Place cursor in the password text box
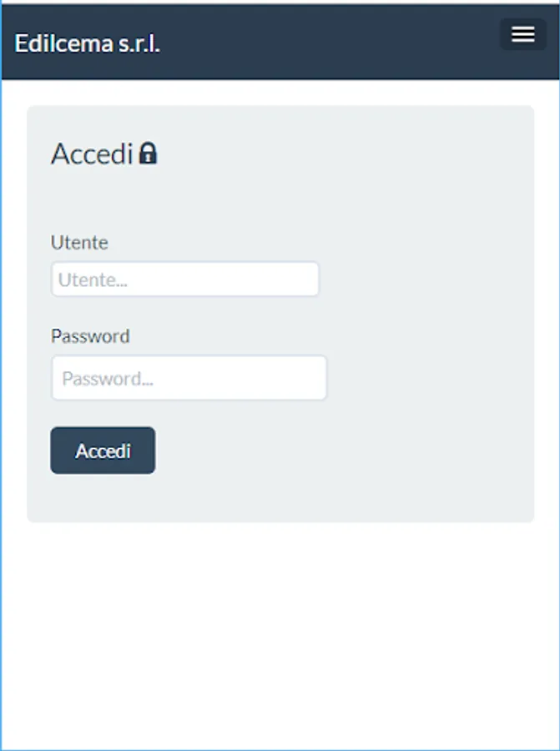The height and width of the screenshot is (751, 560). [x=189, y=377]
